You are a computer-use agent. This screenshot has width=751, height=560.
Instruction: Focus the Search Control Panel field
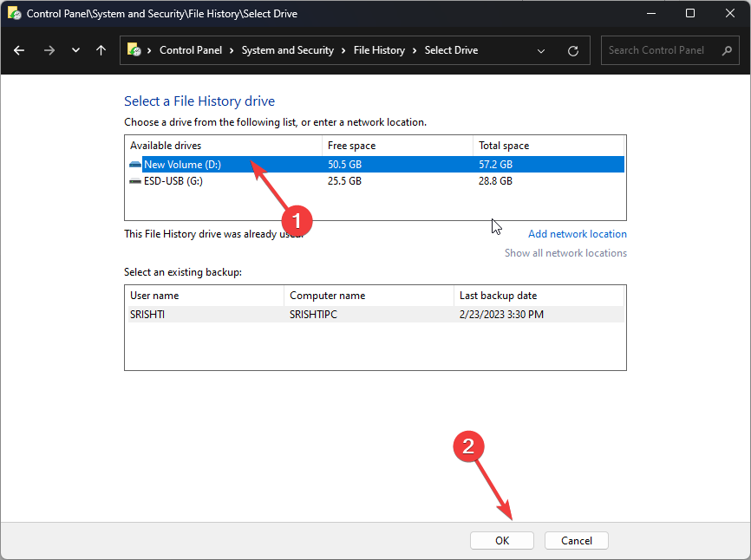[x=661, y=50]
